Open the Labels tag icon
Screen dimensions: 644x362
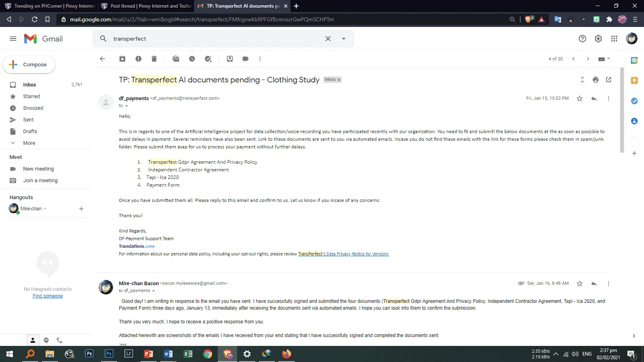pos(246,59)
